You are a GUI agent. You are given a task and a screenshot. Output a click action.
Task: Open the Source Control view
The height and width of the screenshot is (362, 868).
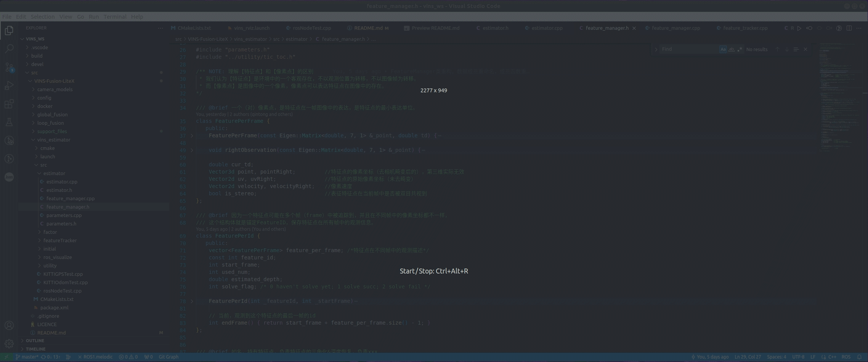9,67
